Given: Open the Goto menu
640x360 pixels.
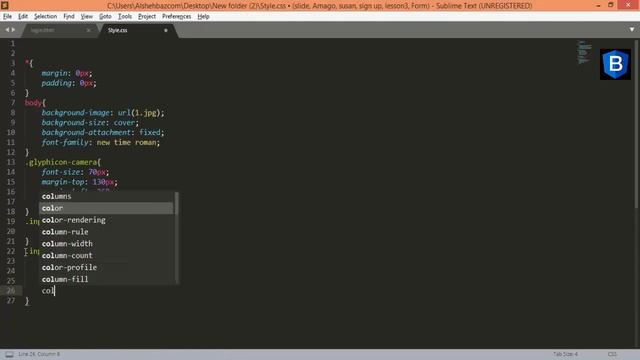Looking at the screenshot, I should (x=105, y=16).
